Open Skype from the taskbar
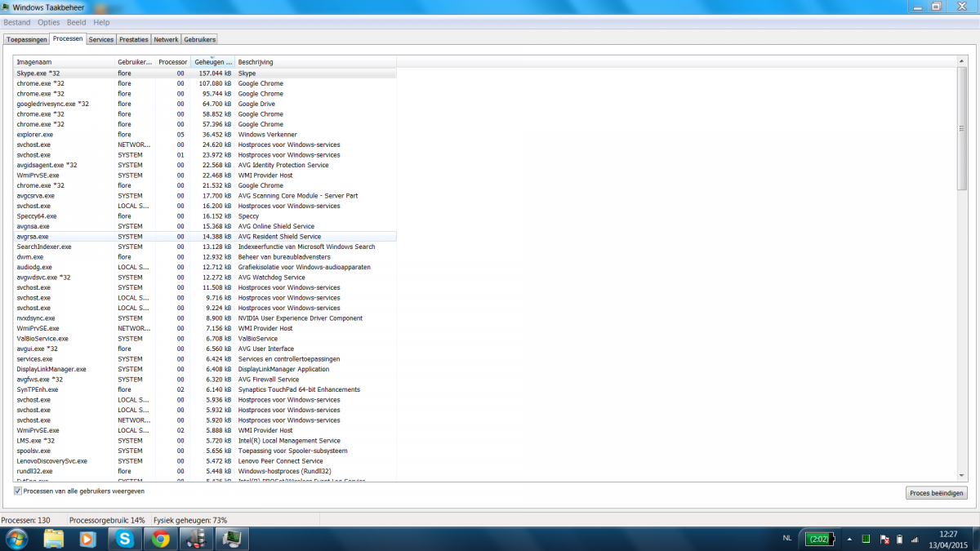The image size is (980, 551). point(124,539)
